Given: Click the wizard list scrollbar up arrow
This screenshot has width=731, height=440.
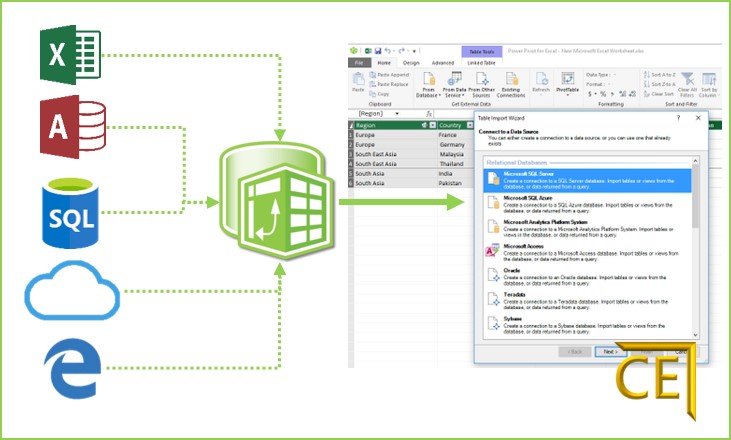Looking at the screenshot, I should 695,161.
